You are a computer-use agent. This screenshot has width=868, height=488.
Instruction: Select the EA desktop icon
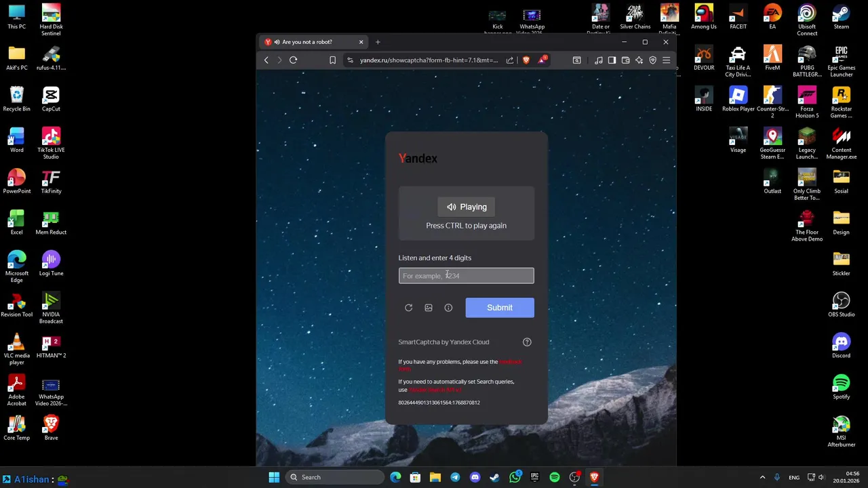(x=772, y=17)
